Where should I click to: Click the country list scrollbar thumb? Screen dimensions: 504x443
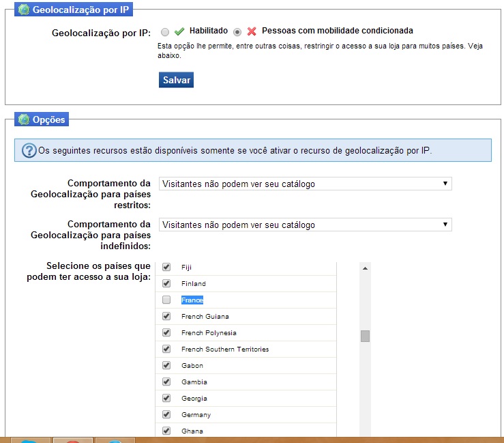pyautogui.click(x=365, y=336)
